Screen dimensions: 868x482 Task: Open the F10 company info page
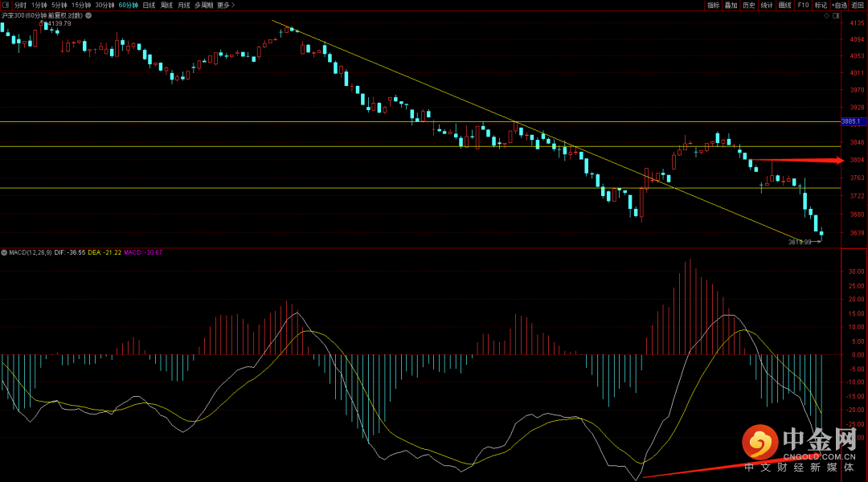804,5
